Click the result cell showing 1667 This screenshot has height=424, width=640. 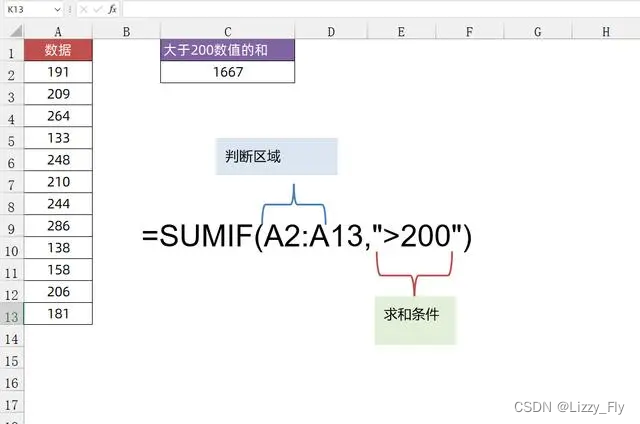(x=227, y=72)
